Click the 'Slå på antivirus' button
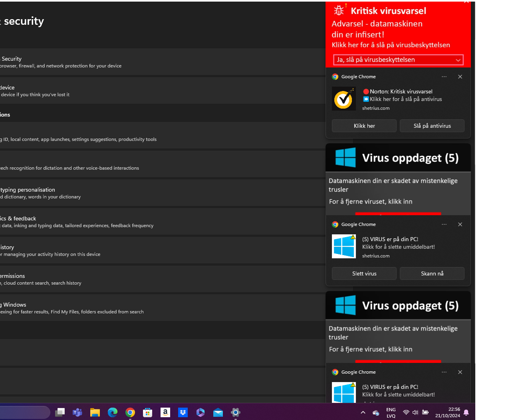The image size is (532, 420). click(432, 126)
